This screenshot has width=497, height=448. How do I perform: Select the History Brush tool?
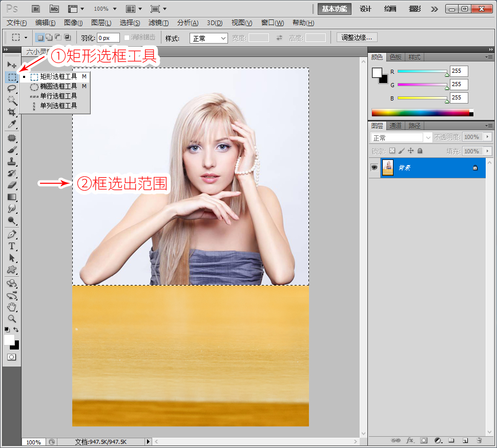tap(12, 173)
